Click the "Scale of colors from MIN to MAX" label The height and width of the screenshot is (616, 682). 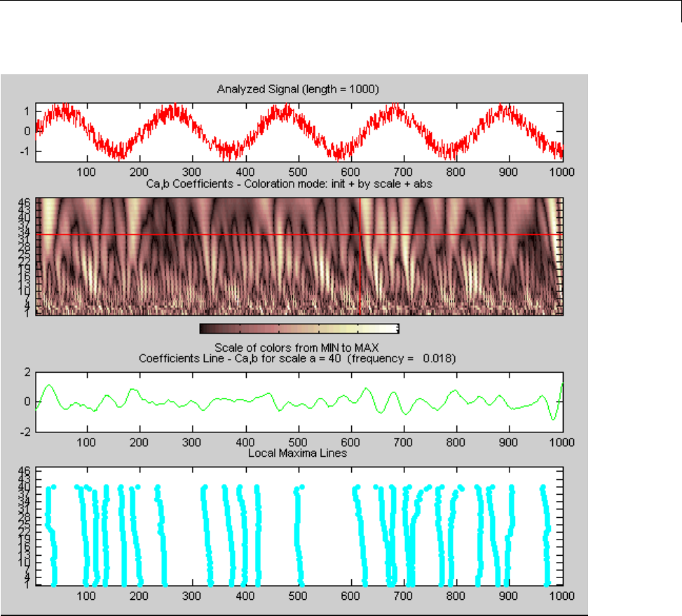coord(298,348)
